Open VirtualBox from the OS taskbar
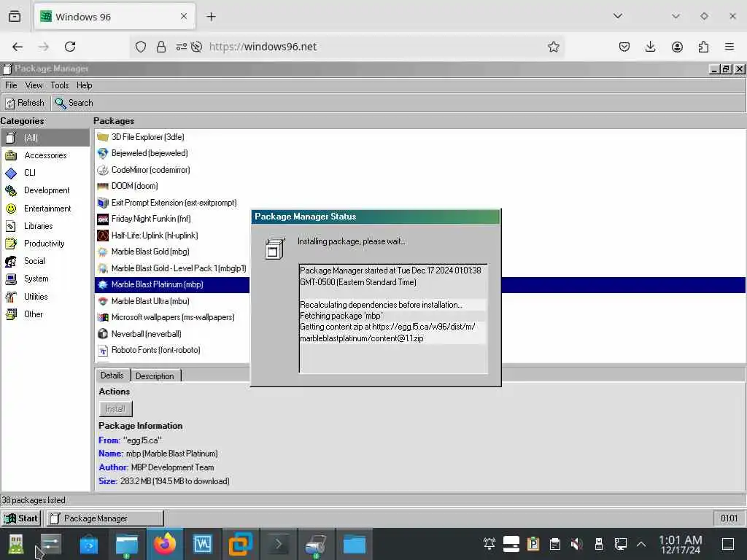This screenshot has height=560, width=747. 241,544
